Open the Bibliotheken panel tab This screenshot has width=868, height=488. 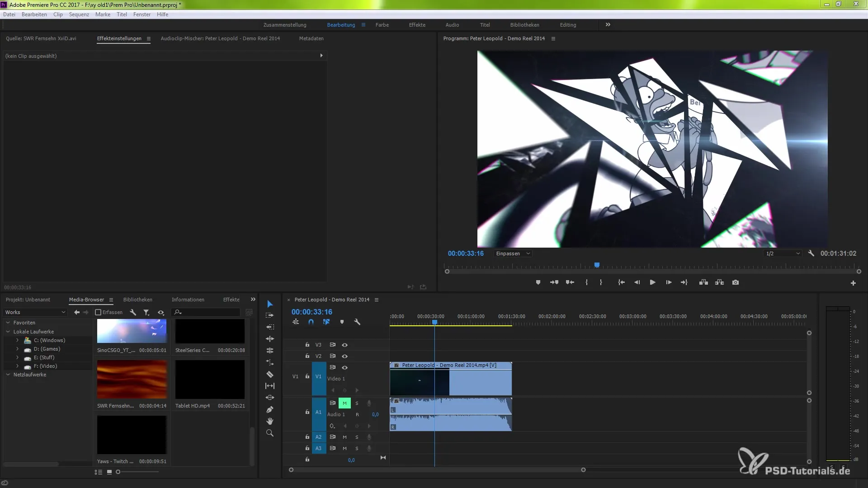(x=138, y=300)
